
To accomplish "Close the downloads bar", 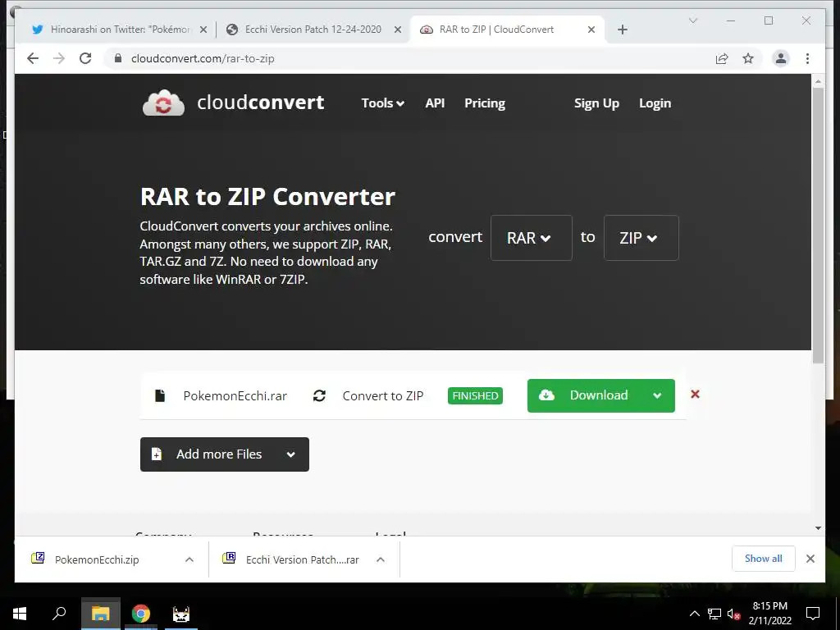I will 810,559.
